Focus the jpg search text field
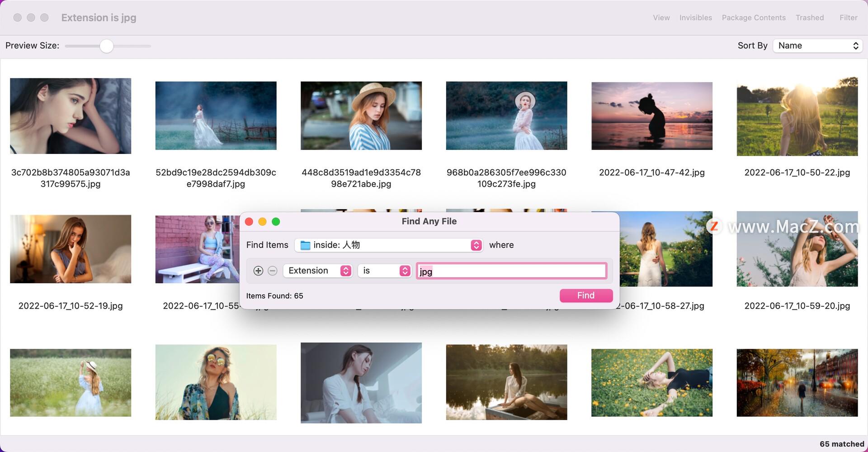868x452 pixels. (511, 271)
